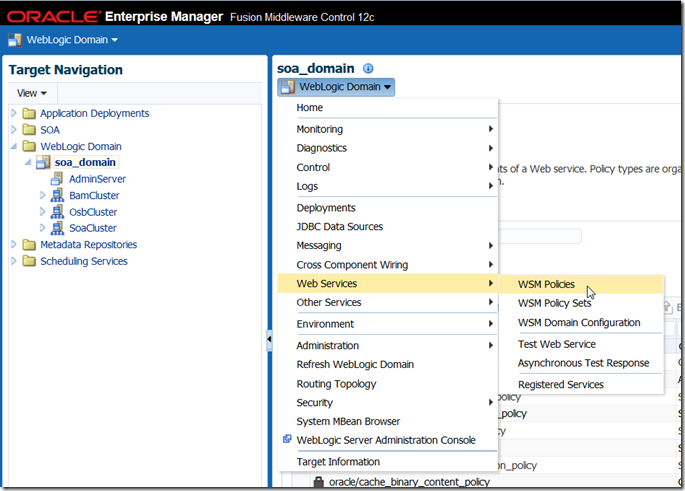Viewport: 685px width, 491px height.
Task: Click the panel splitter collapse handle
Action: 268,341
